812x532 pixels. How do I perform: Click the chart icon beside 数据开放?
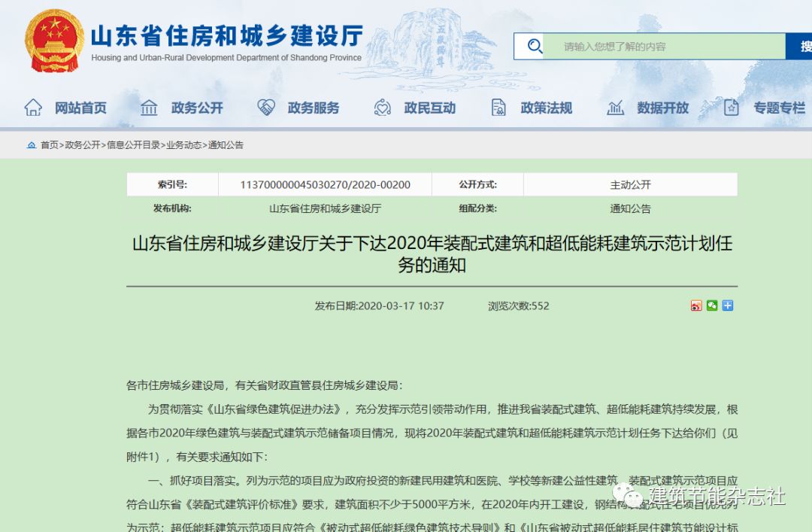pos(616,108)
